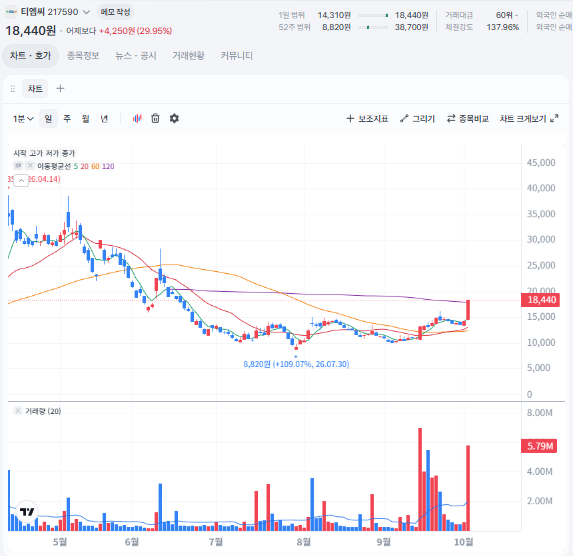Switch to the 커뮤니티 tab

click(x=236, y=56)
